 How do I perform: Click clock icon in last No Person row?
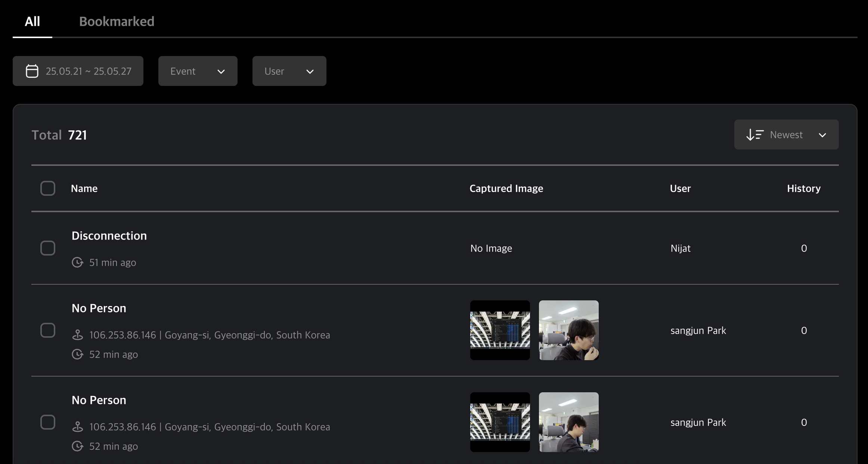[x=77, y=446]
